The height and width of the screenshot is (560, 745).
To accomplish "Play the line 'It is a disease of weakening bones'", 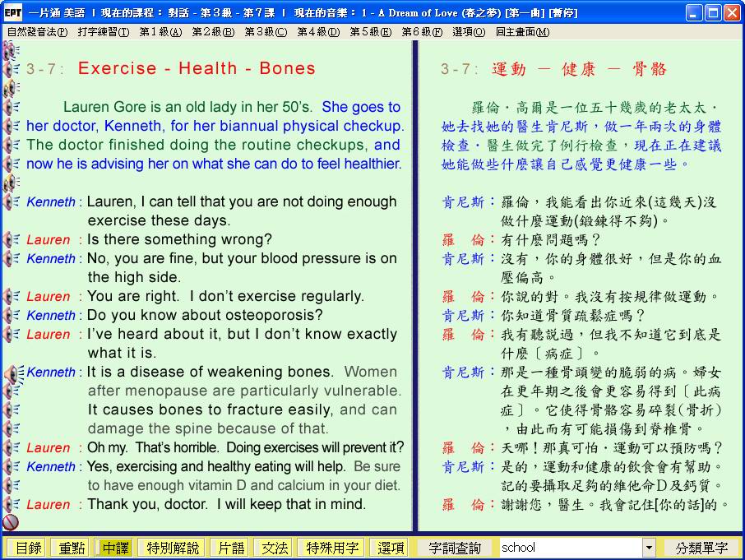I will (x=12, y=373).
